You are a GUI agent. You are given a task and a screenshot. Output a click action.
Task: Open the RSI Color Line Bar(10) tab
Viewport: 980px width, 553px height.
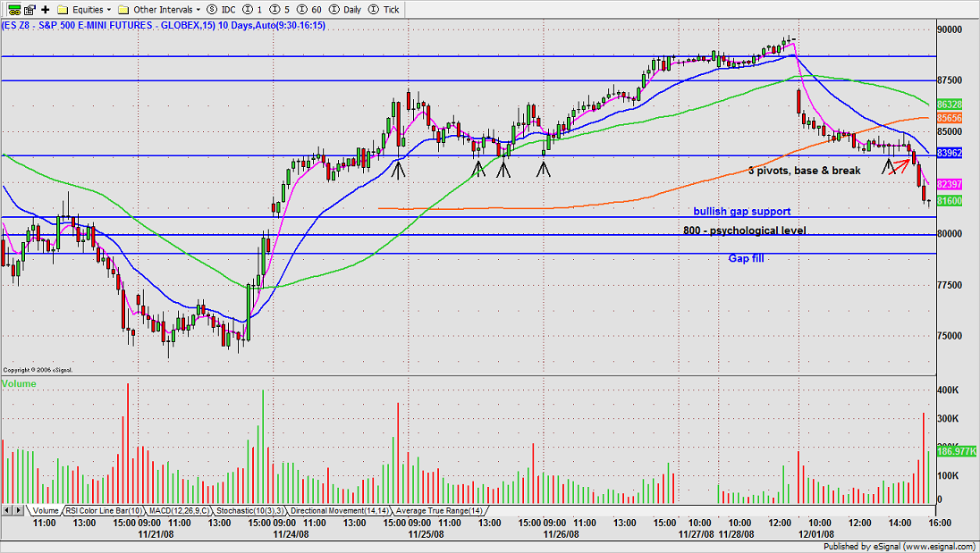click(104, 510)
